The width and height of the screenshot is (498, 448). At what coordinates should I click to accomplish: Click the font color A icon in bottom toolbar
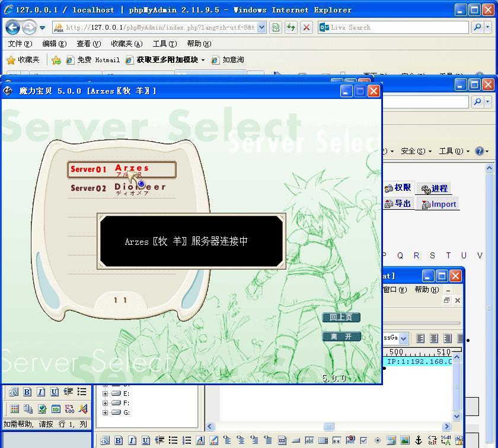tap(200, 440)
